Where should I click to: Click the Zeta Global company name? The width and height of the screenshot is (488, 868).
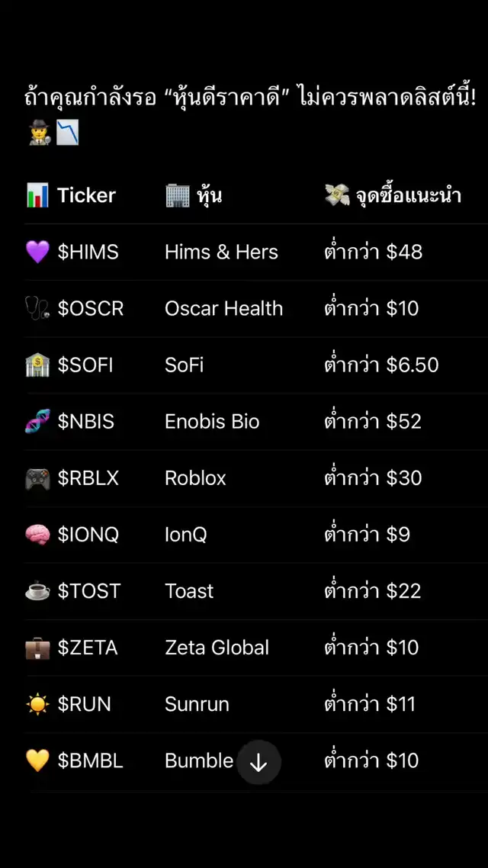(217, 648)
